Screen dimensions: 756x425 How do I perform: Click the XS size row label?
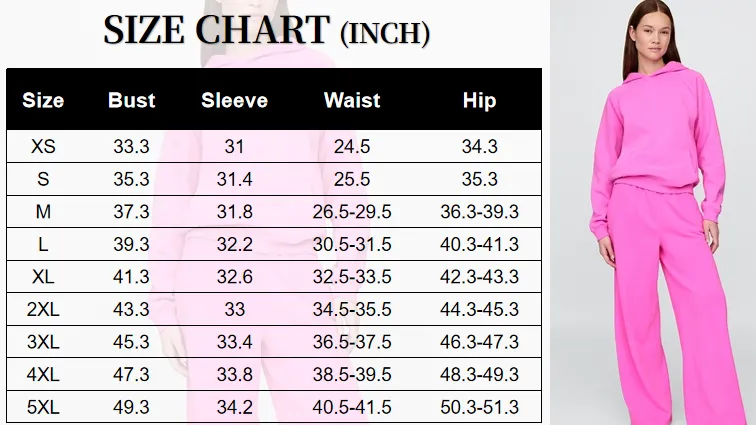click(x=43, y=147)
